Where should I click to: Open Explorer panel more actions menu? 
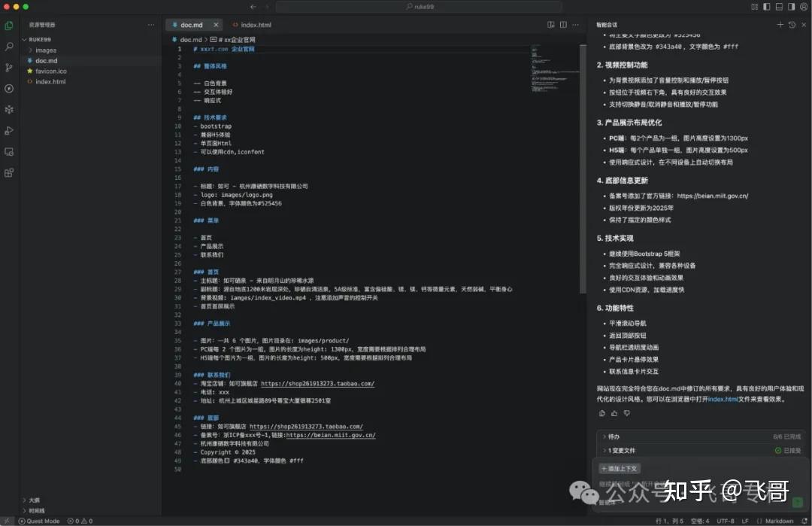point(150,25)
